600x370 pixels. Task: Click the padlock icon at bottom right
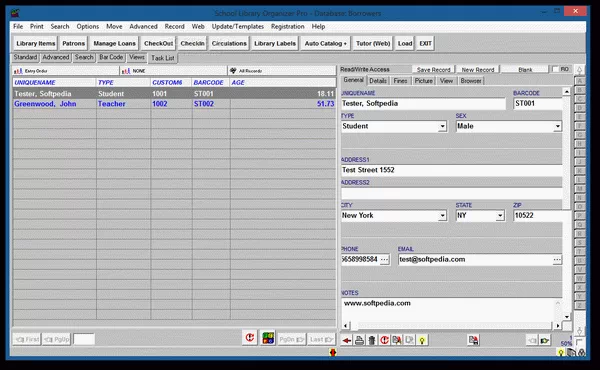[582, 353]
